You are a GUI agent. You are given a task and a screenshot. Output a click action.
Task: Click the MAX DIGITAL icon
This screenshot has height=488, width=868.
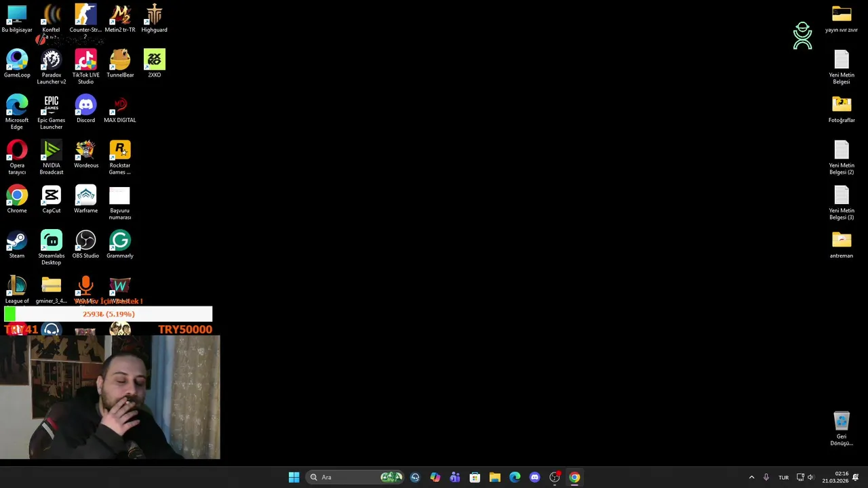click(120, 109)
